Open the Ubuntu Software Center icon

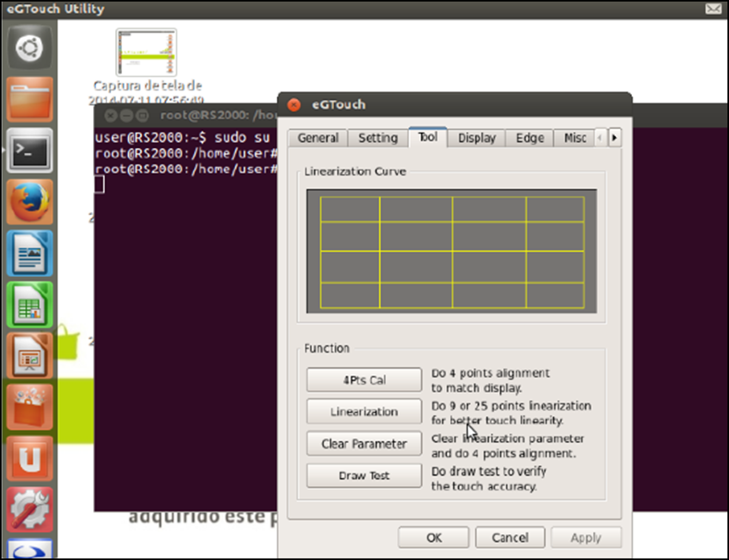(x=30, y=407)
